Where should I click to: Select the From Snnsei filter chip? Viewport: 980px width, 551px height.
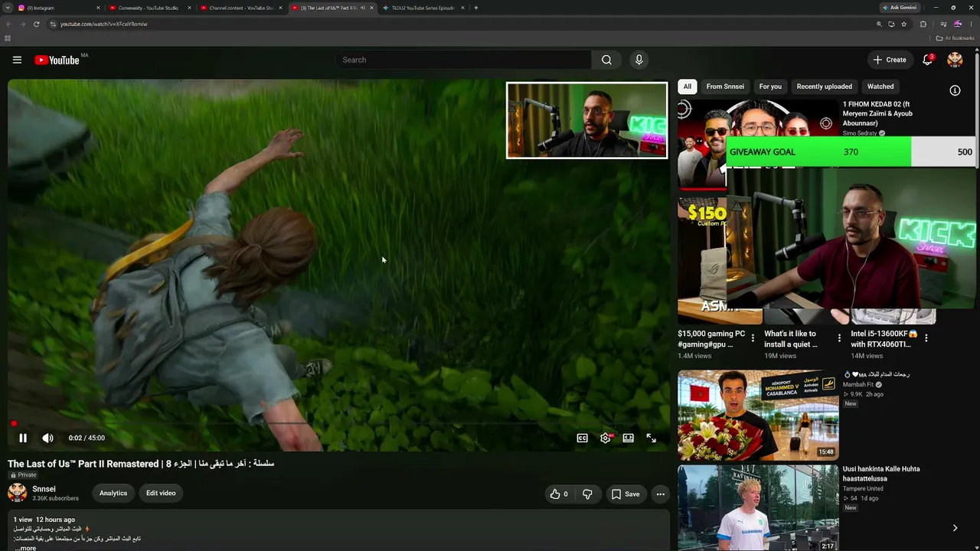tap(725, 86)
